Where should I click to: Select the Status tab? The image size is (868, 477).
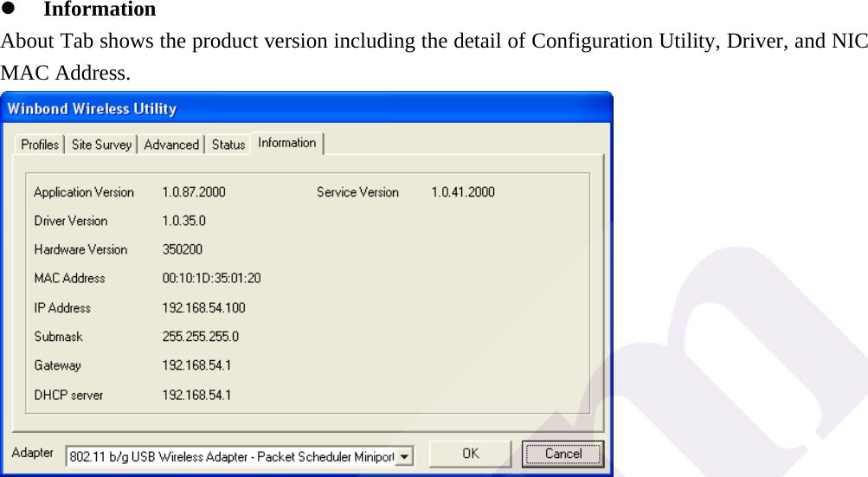228,145
